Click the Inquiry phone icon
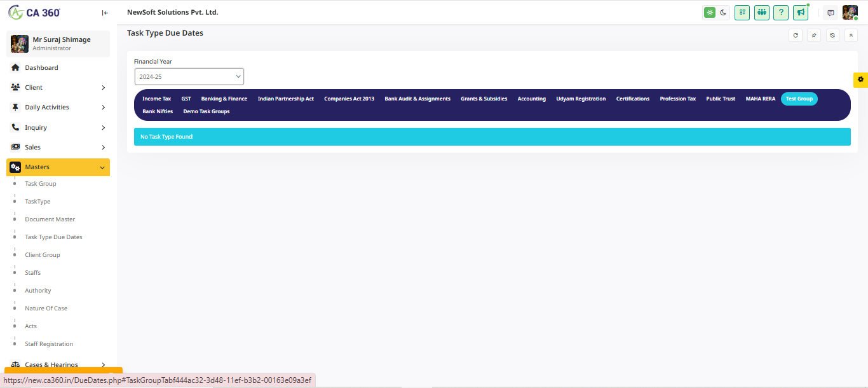The width and height of the screenshot is (868, 388). pyautogui.click(x=16, y=127)
